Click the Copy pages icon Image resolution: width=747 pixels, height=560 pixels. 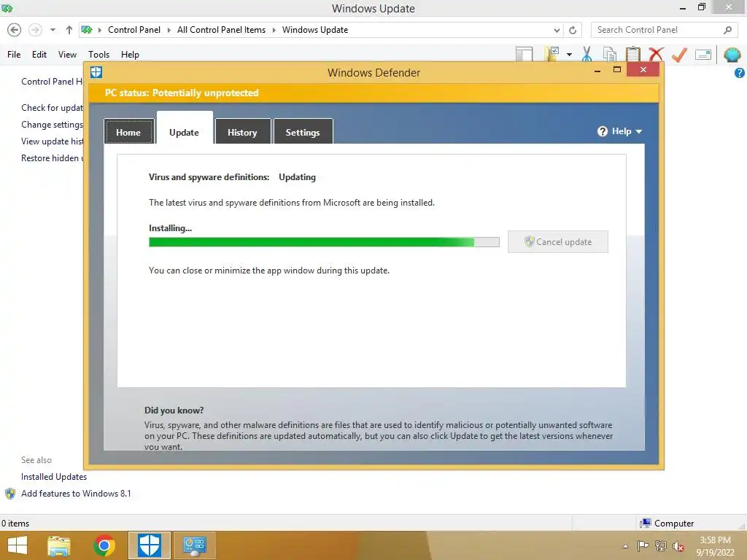(609, 54)
